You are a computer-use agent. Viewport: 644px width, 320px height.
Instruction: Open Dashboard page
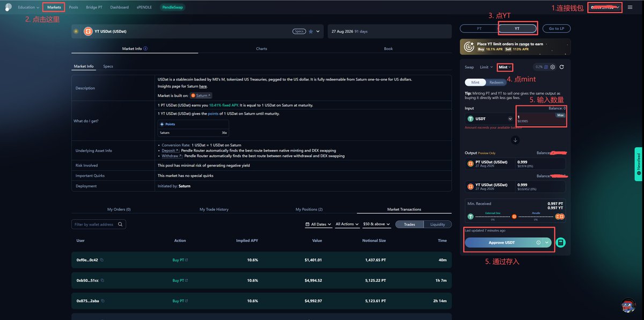tap(119, 8)
